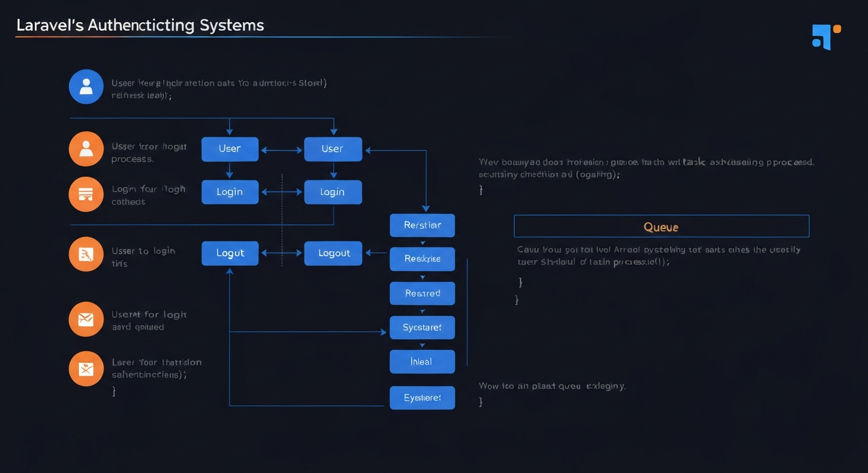
Task: Select the paragraph starting 'Wev boauiyad doon'
Action: 647,168
